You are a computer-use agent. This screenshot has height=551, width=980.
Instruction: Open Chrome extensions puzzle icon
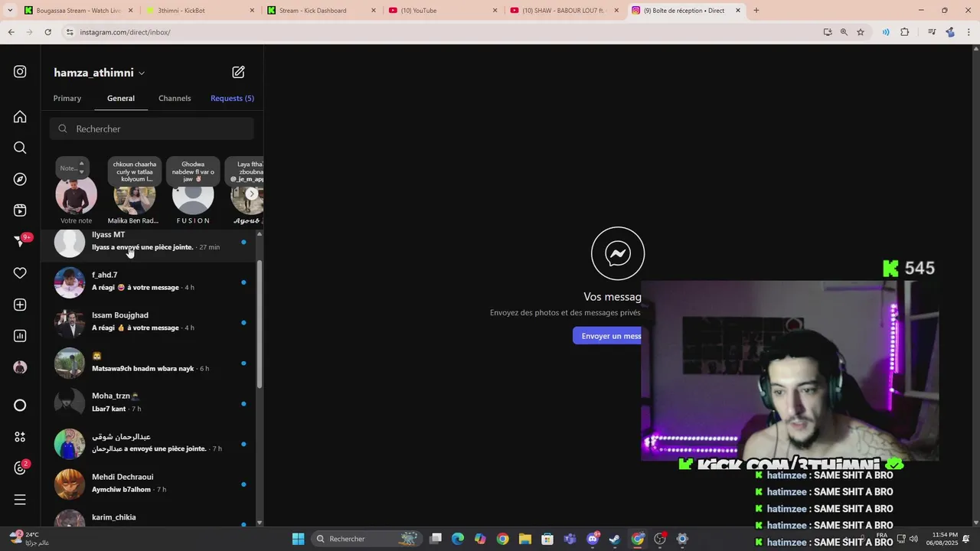(904, 32)
